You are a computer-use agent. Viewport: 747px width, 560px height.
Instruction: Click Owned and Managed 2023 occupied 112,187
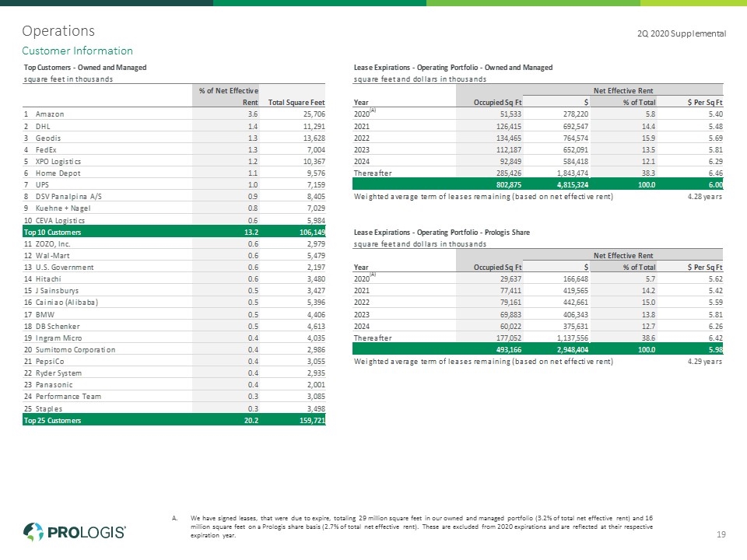click(509, 150)
